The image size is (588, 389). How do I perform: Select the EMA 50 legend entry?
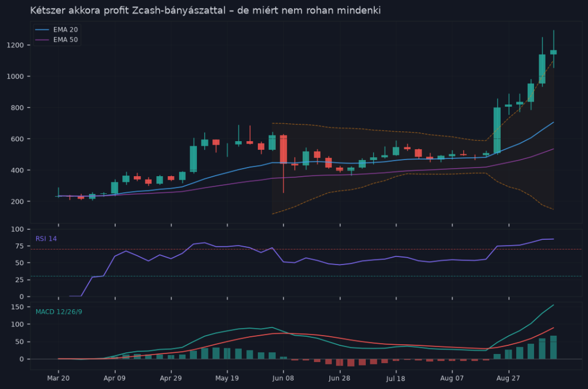coord(56,40)
